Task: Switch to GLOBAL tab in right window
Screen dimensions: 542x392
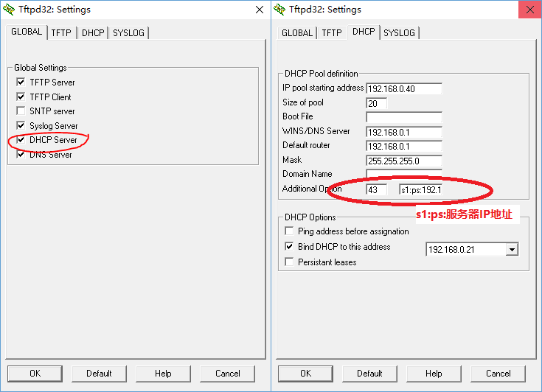Action: coord(297,33)
